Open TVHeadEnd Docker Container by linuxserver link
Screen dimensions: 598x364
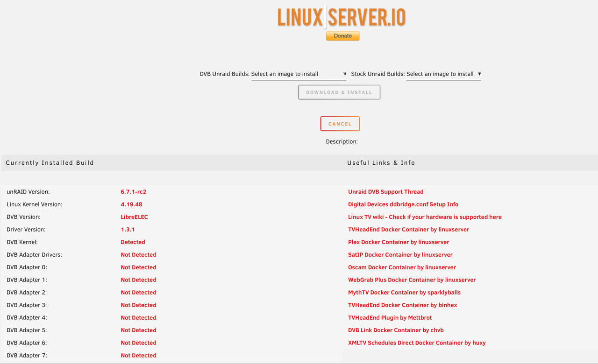pos(408,230)
